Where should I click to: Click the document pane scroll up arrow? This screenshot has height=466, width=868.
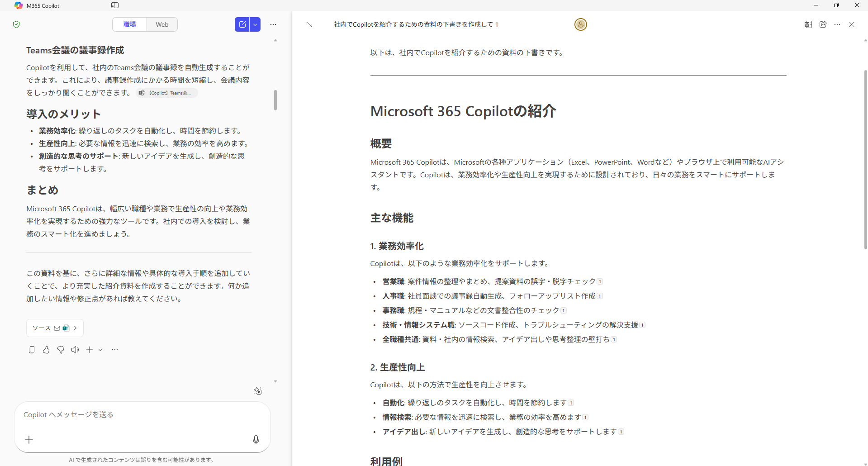click(866, 41)
